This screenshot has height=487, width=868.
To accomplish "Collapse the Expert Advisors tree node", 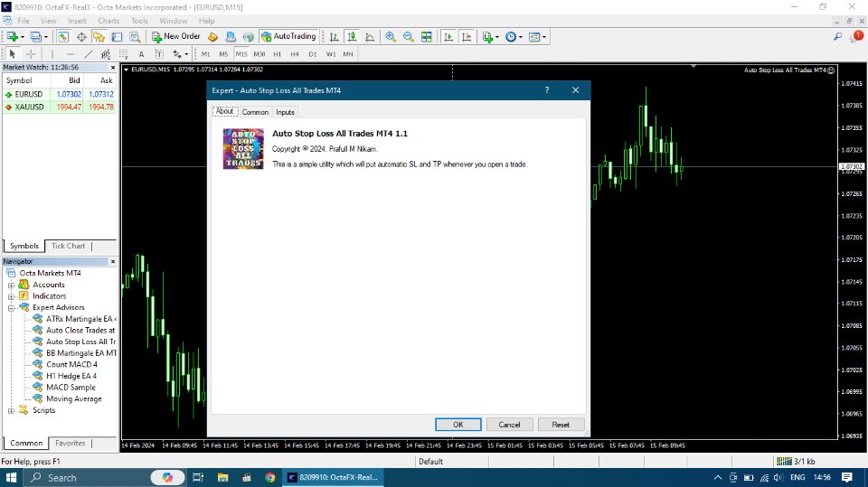I will pyautogui.click(x=11, y=308).
